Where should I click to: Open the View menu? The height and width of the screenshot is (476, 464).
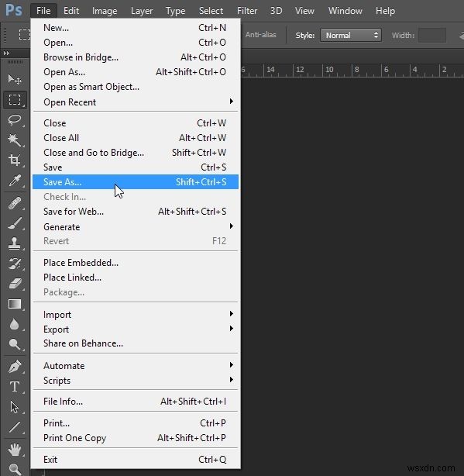pos(304,11)
